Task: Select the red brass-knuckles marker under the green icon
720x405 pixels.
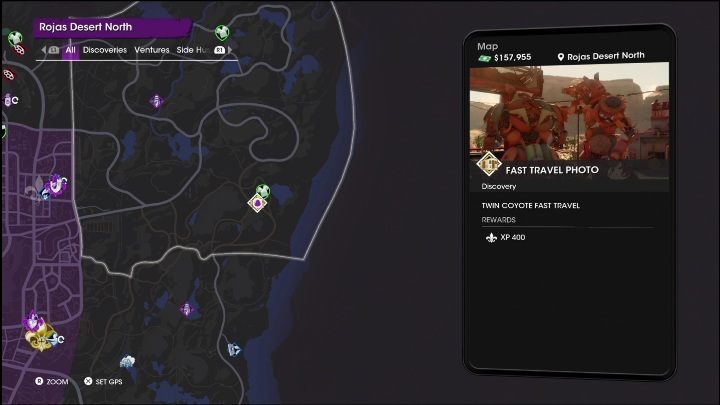Action: [x=20, y=49]
